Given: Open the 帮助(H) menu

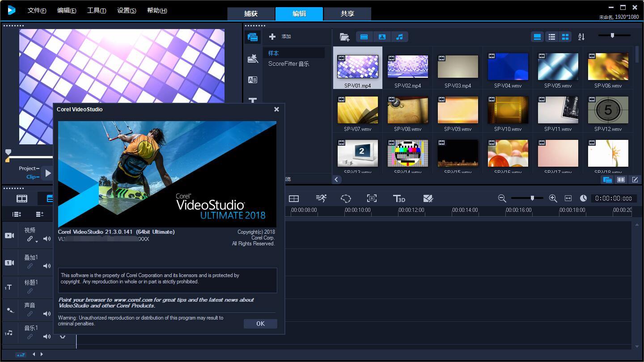Looking at the screenshot, I should coord(157,10).
